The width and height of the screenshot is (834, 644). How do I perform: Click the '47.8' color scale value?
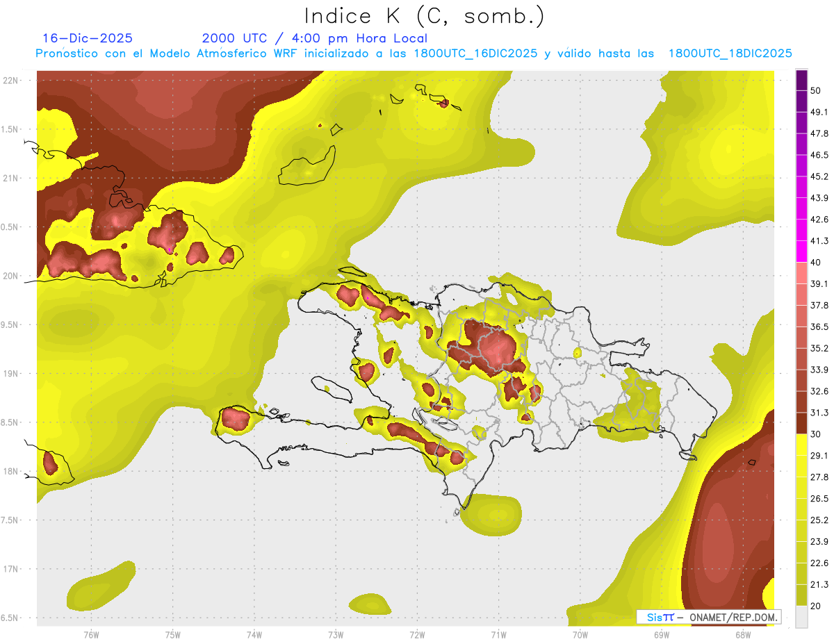(x=819, y=133)
